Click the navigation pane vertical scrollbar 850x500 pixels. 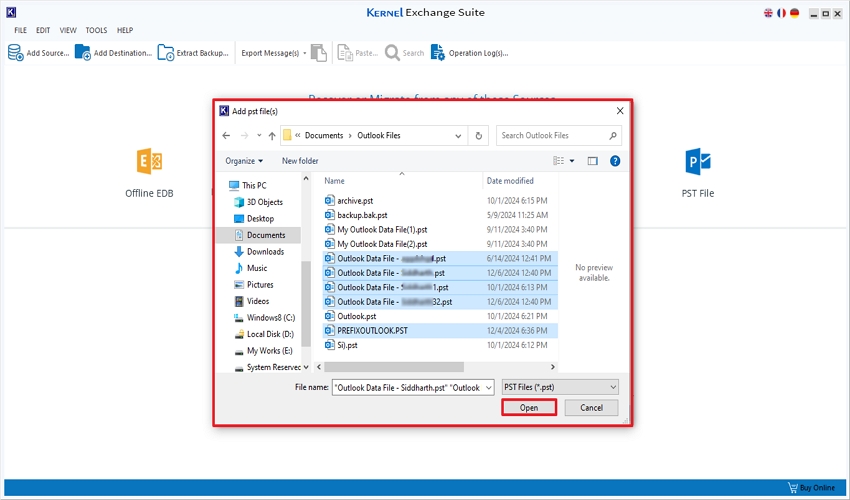[x=306, y=304]
